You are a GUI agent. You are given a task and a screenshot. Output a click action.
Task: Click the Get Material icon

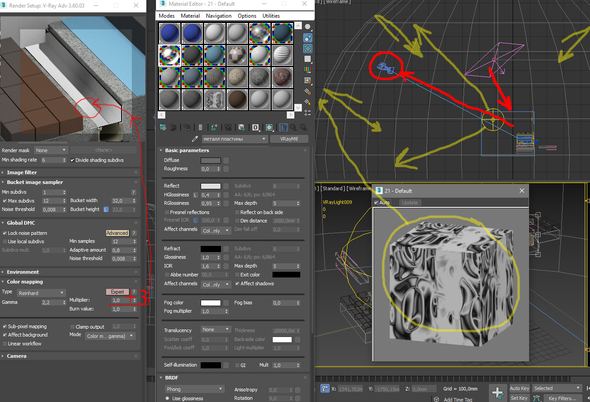point(163,128)
